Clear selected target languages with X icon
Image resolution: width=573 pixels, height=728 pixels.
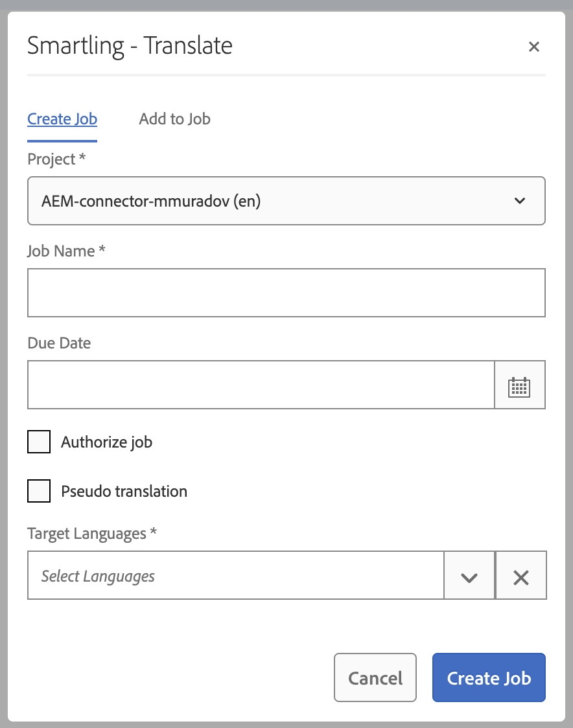[x=520, y=576]
